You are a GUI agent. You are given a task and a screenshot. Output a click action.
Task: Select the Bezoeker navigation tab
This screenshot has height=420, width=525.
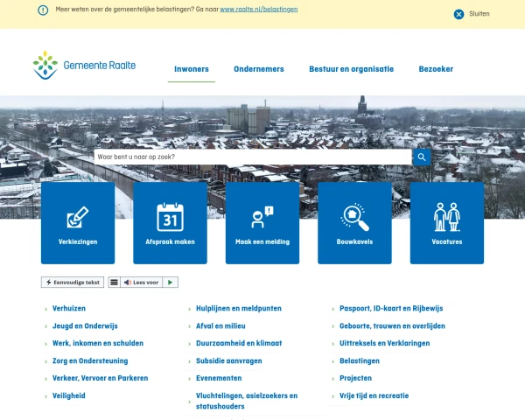(436, 69)
